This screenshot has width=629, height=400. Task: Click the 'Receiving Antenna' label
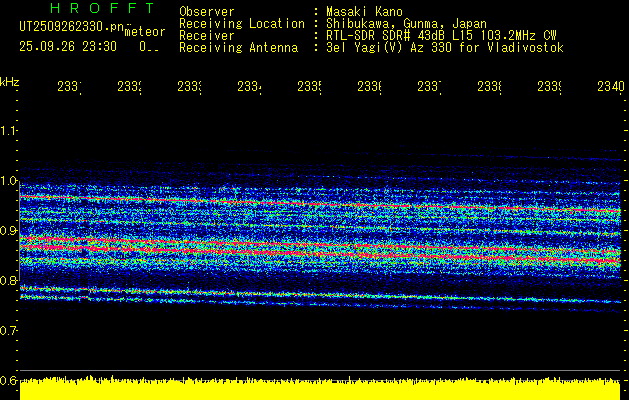[239, 48]
